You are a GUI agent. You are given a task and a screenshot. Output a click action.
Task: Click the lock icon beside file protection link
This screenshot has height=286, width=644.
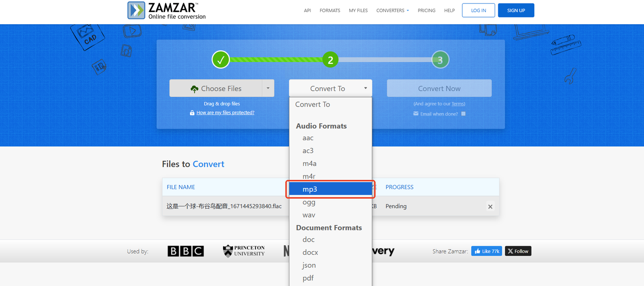[192, 113]
